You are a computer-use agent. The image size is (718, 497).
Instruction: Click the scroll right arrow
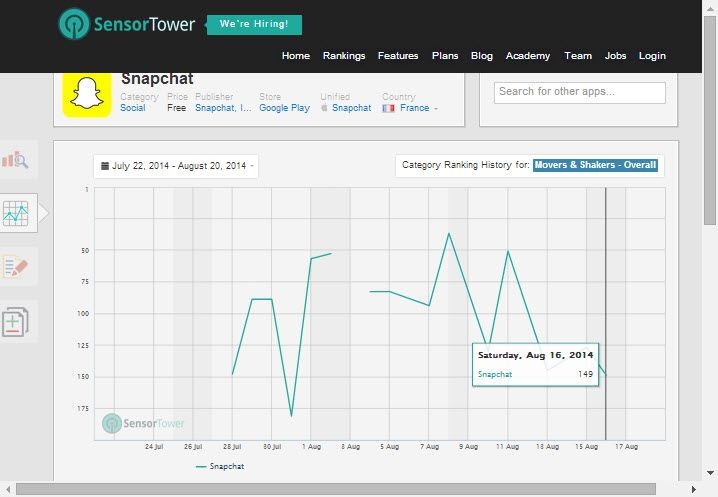pyautogui.click(x=694, y=489)
